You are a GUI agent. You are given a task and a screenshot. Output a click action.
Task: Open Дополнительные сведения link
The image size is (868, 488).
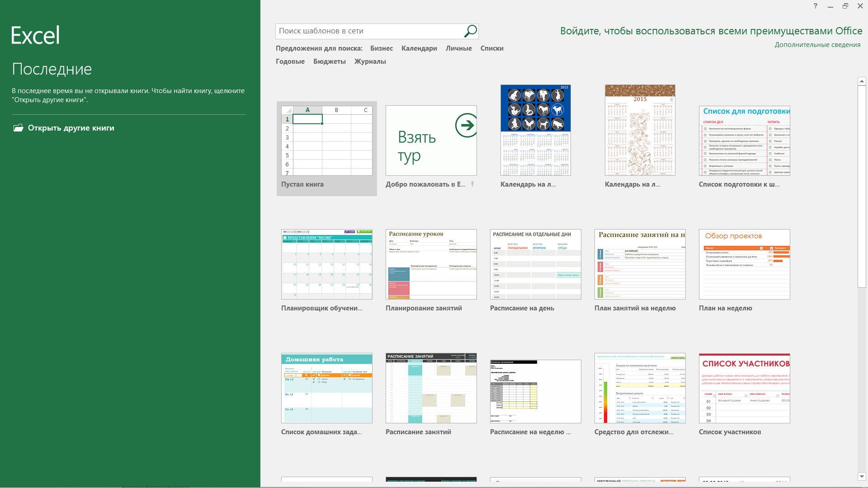[x=817, y=45]
